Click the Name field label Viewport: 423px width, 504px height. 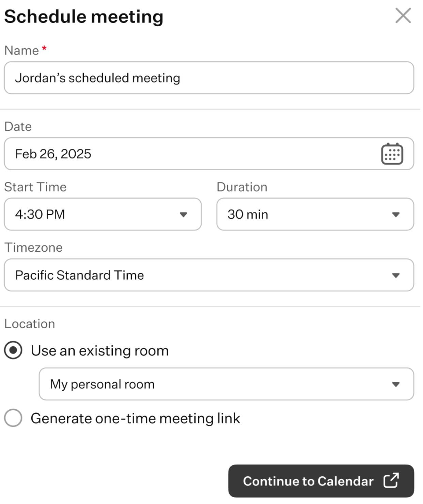pyautogui.click(x=21, y=50)
